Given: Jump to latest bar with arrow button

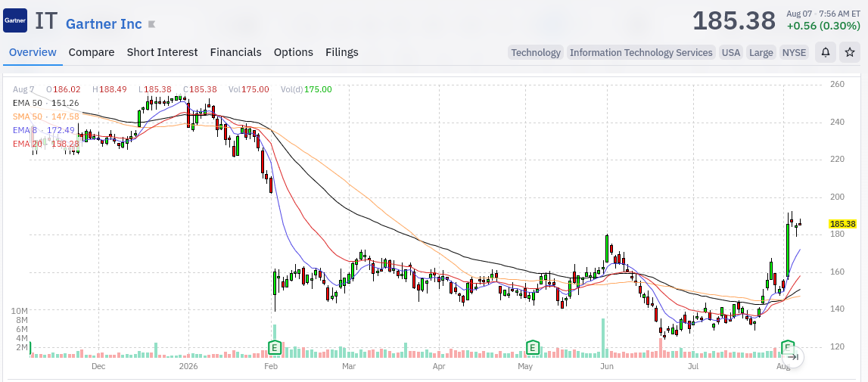Looking at the screenshot, I should [793, 356].
